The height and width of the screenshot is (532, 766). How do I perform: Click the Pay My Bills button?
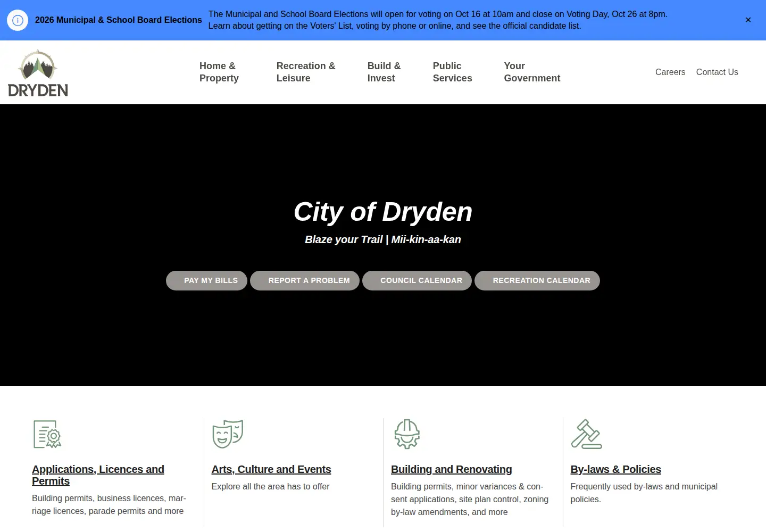pos(206,280)
